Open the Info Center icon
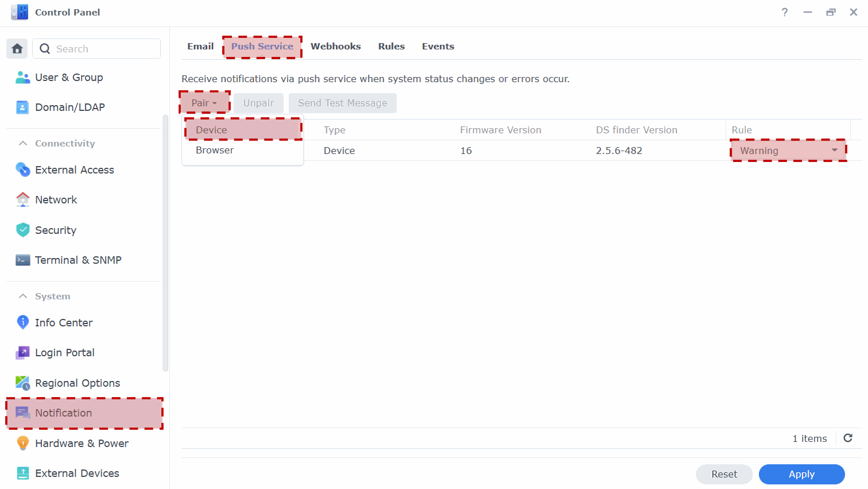 pyautogui.click(x=22, y=322)
